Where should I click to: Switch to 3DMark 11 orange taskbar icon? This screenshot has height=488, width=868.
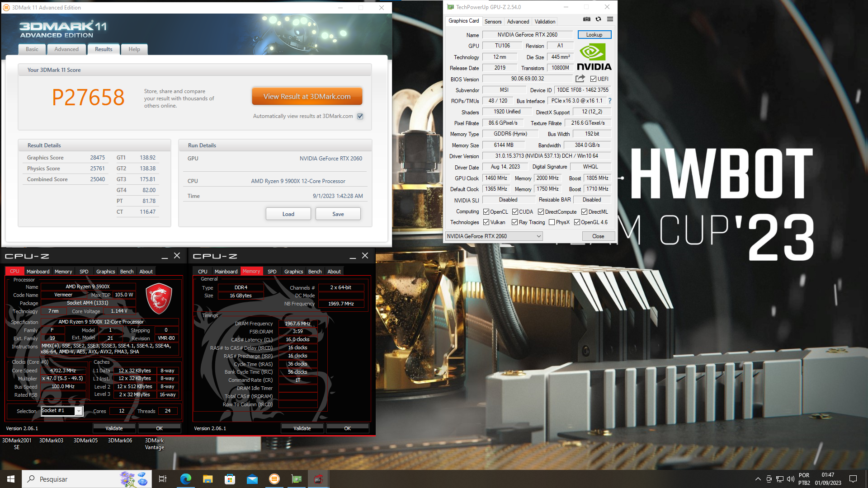tap(274, 479)
